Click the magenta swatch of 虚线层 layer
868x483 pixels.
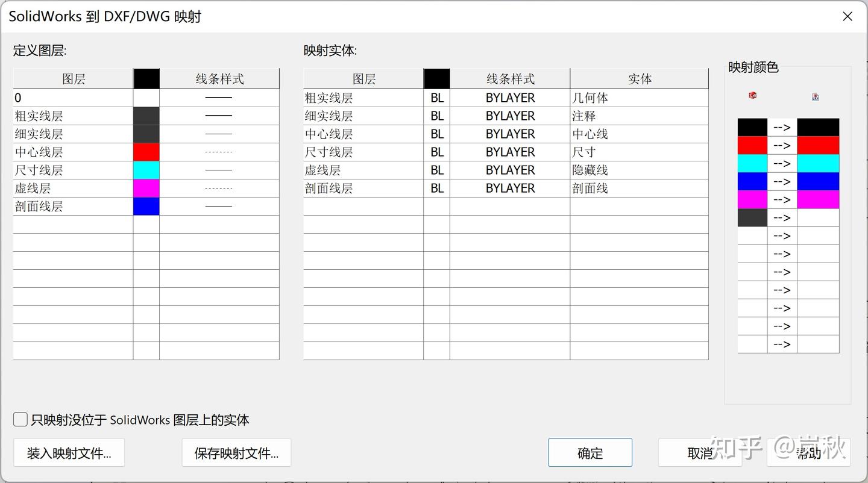coord(146,188)
